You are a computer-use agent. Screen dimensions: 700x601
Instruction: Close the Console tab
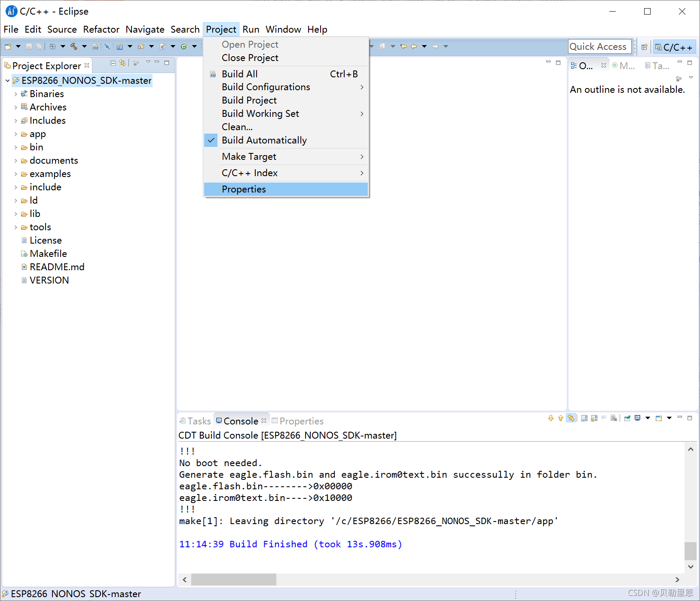coord(264,421)
